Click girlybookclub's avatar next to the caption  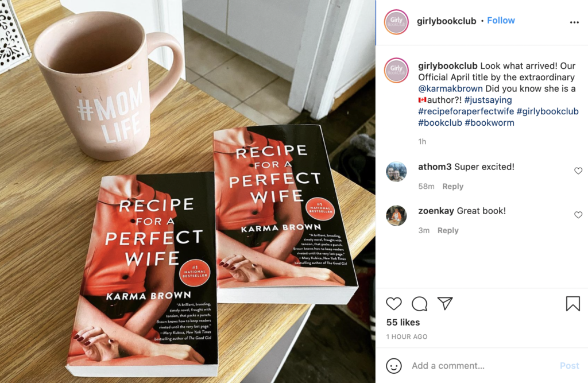point(396,71)
